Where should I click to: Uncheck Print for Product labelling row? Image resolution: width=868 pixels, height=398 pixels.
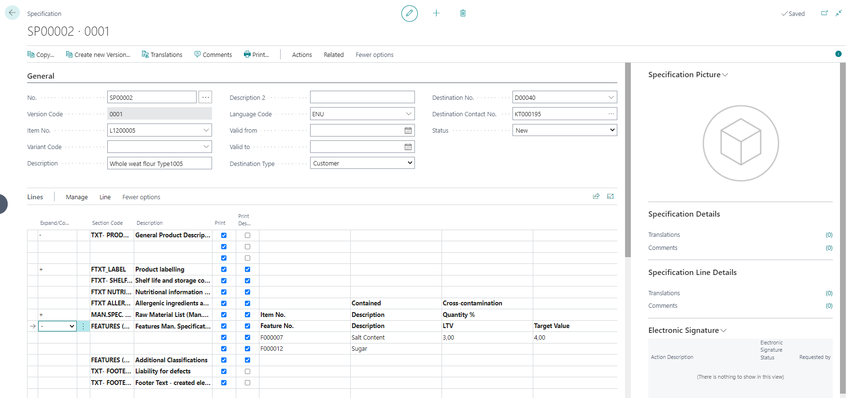[224, 269]
